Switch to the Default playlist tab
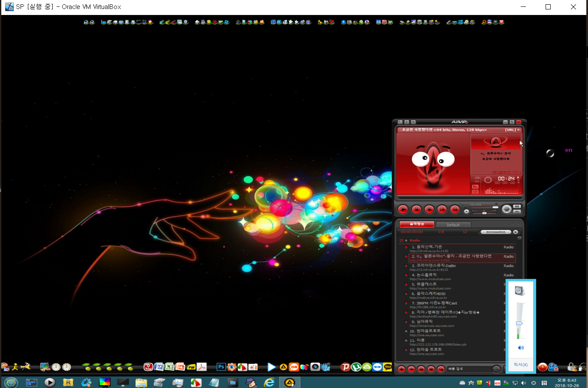 point(453,225)
